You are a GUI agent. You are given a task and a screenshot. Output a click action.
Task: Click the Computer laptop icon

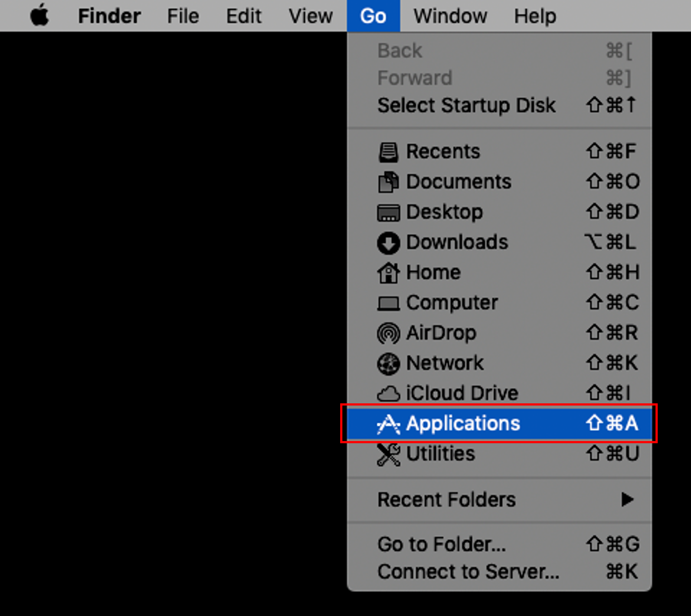coord(388,303)
